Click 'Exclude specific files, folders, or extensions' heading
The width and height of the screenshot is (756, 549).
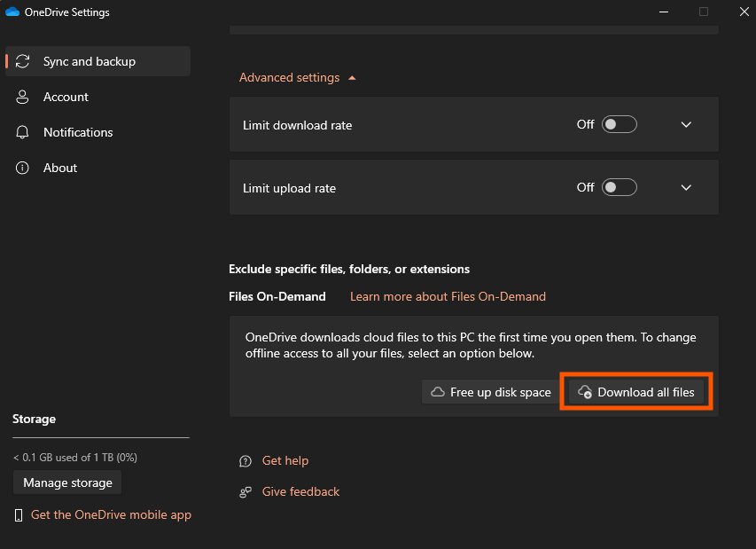[349, 270]
